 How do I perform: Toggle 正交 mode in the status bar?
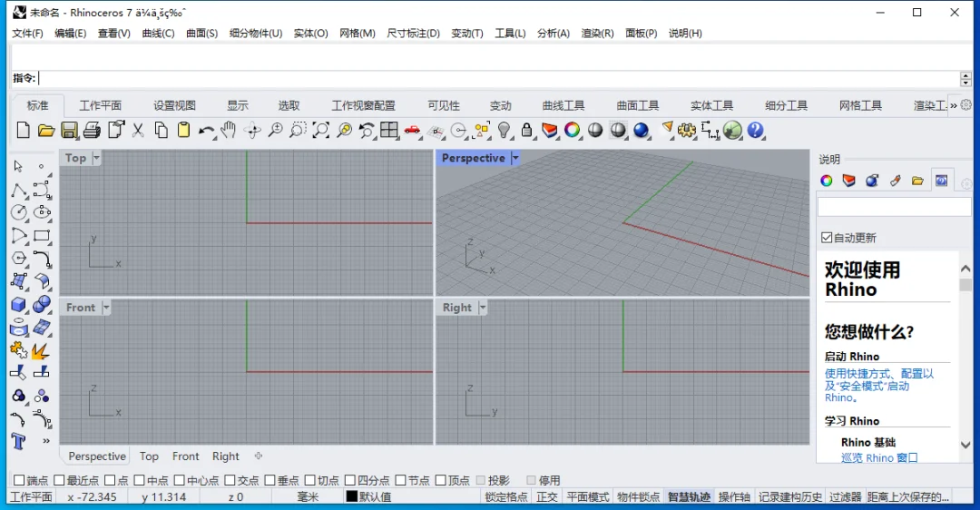pyautogui.click(x=547, y=497)
